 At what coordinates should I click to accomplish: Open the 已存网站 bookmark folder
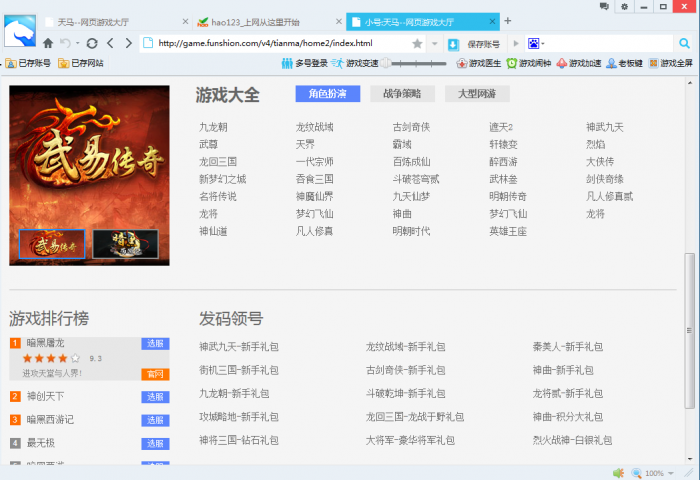tap(81, 63)
